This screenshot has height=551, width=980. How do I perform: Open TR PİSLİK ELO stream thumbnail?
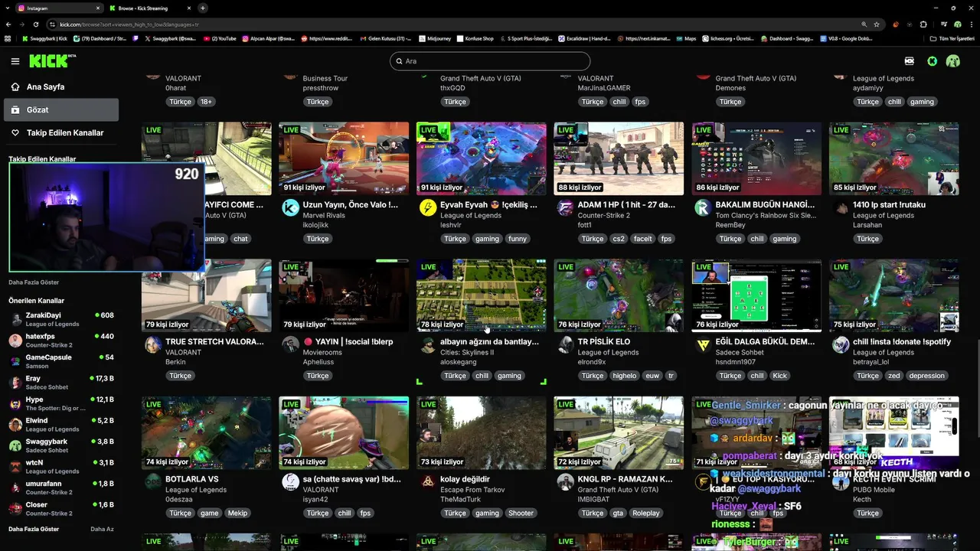tap(619, 295)
